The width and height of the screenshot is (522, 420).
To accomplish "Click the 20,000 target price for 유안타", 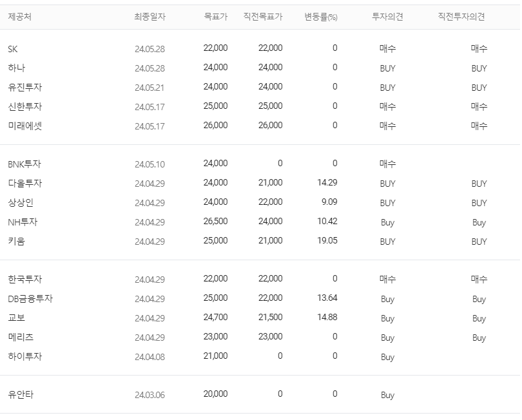I will tap(215, 394).
